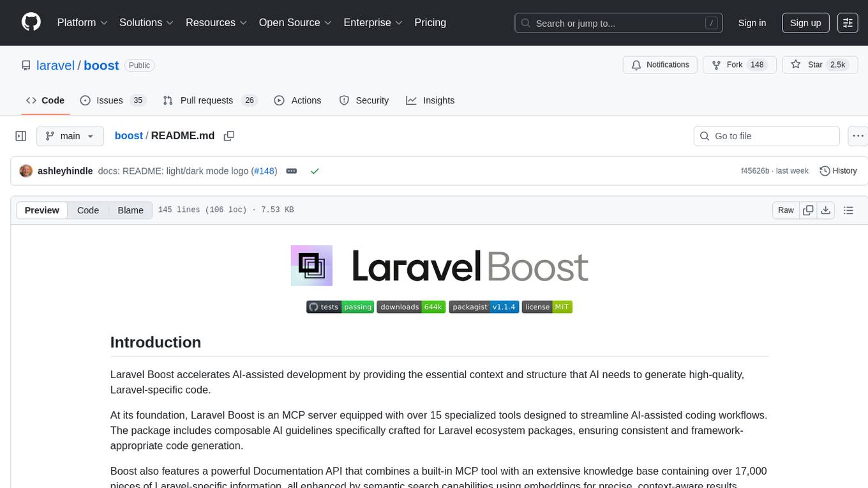Open GitHub homepage via Octocat logo
This screenshot has width=868, height=488.
click(x=31, y=22)
